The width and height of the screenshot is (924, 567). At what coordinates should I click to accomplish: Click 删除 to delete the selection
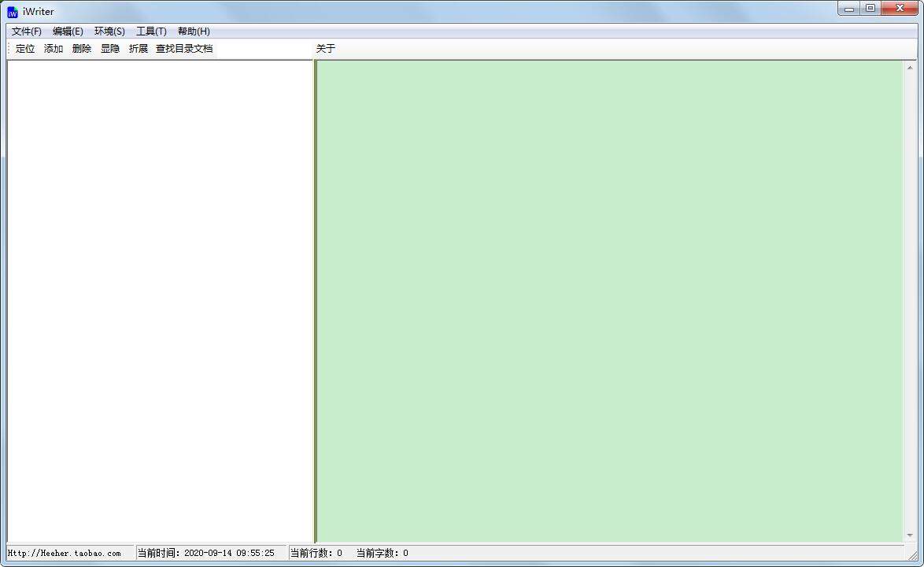tap(81, 48)
